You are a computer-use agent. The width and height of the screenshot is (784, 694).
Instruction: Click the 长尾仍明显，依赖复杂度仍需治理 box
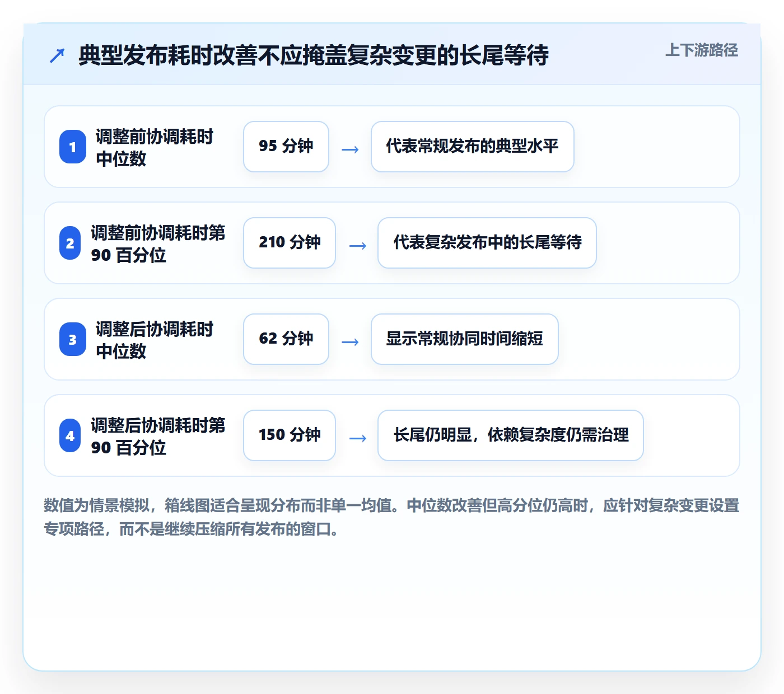[511, 435]
